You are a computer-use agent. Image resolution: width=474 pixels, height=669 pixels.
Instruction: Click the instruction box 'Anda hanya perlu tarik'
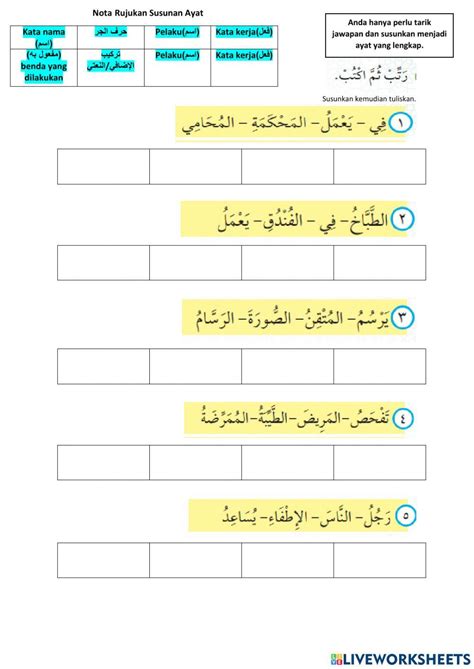(x=389, y=35)
